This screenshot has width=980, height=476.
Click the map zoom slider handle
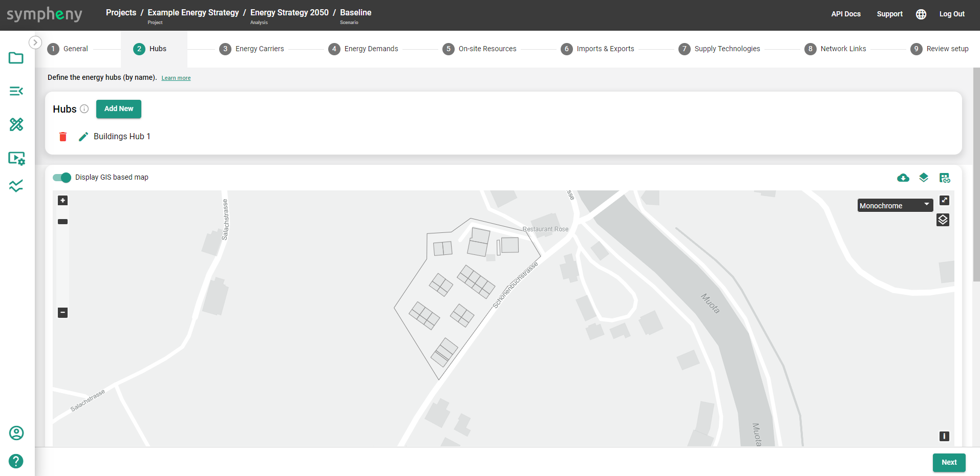(x=62, y=222)
